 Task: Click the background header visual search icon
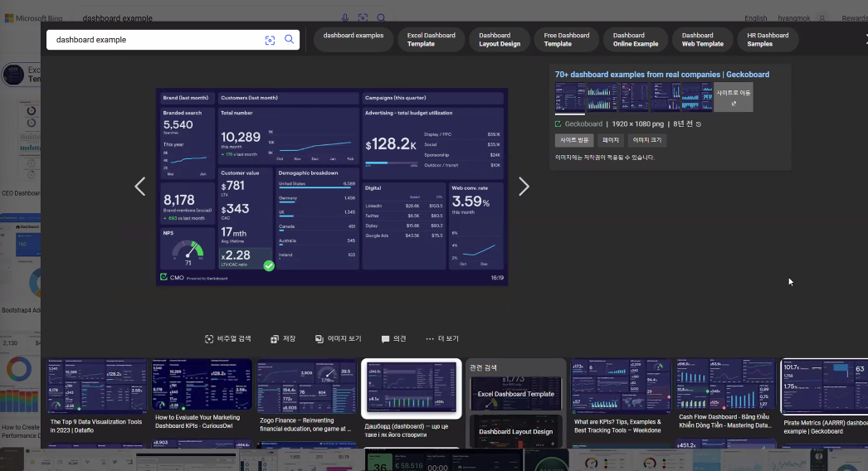point(363,17)
